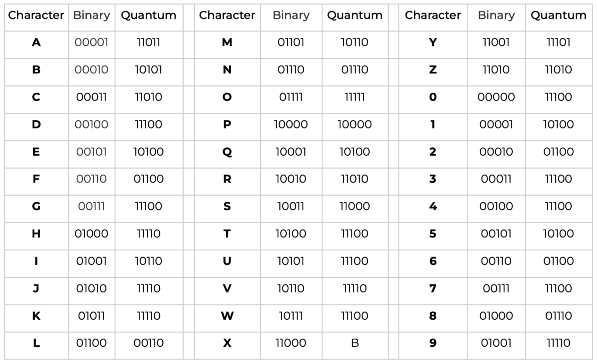597x364 pixels.
Task: Select binary value 01001 for digit 9
Action: coord(496,343)
